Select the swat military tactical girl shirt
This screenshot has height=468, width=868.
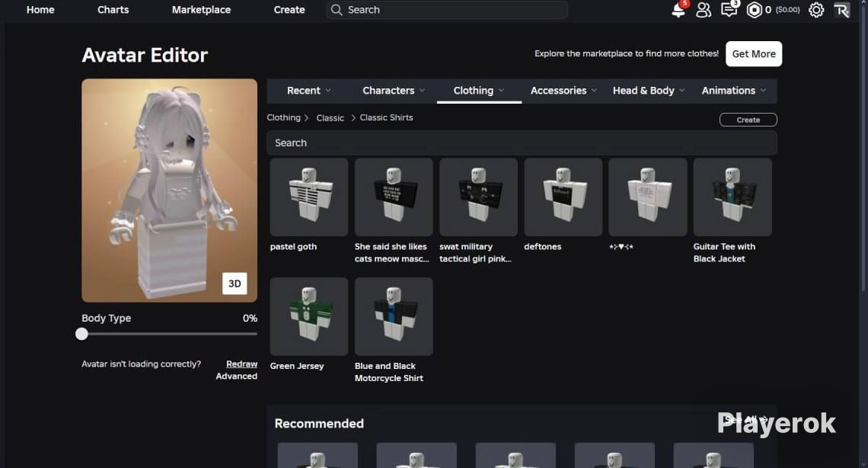coord(478,197)
